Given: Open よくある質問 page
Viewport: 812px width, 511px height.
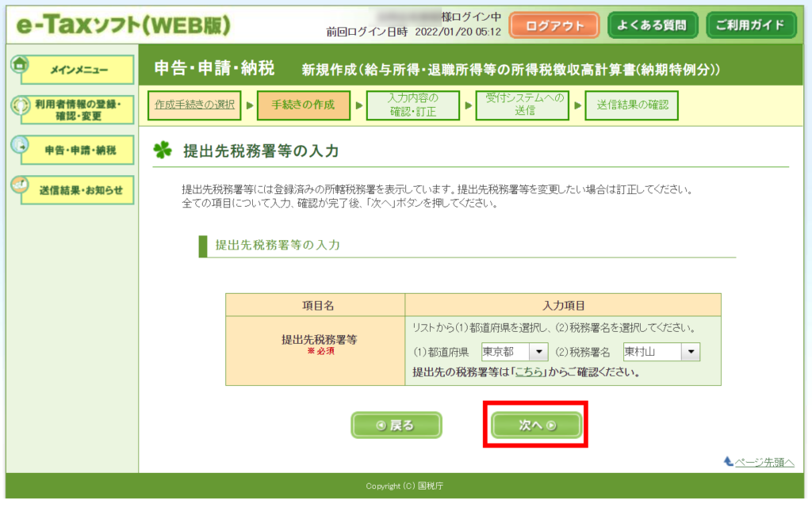Looking at the screenshot, I should (653, 25).
